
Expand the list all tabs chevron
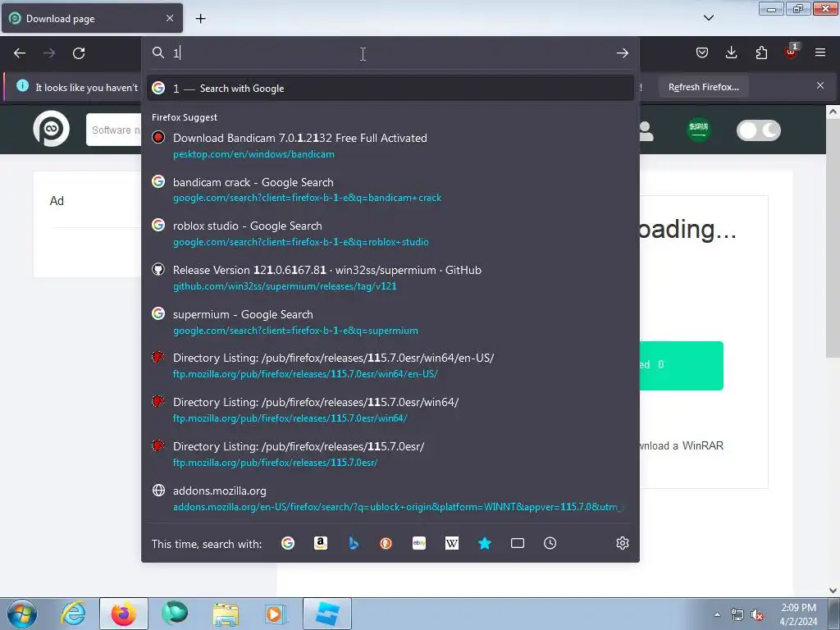click(x=708, y=18)
